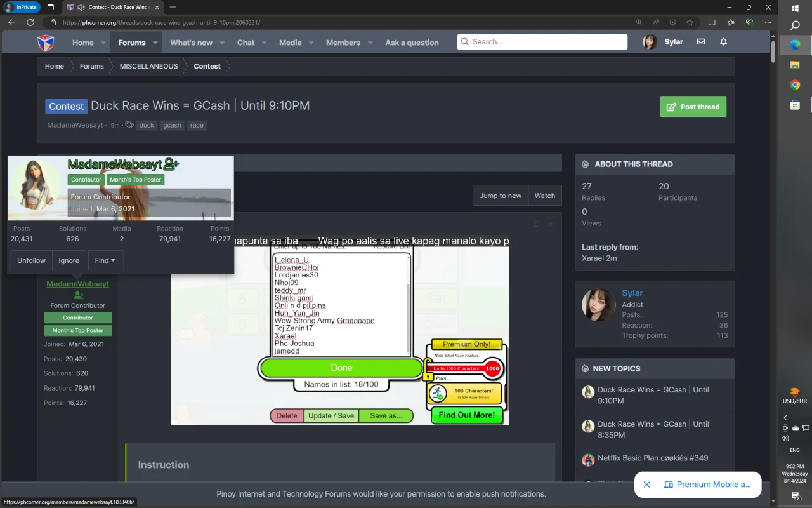Mute the tab using speaker icon

81,7
